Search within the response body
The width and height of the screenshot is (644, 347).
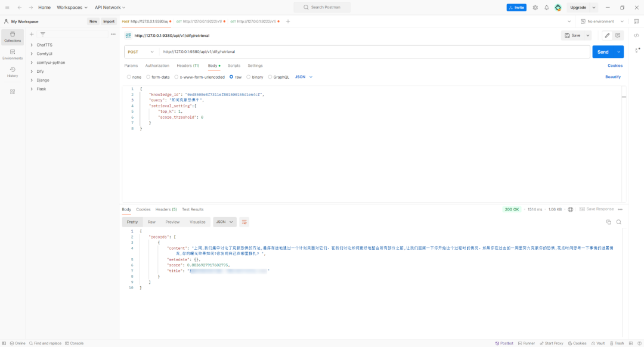[619, 222]
